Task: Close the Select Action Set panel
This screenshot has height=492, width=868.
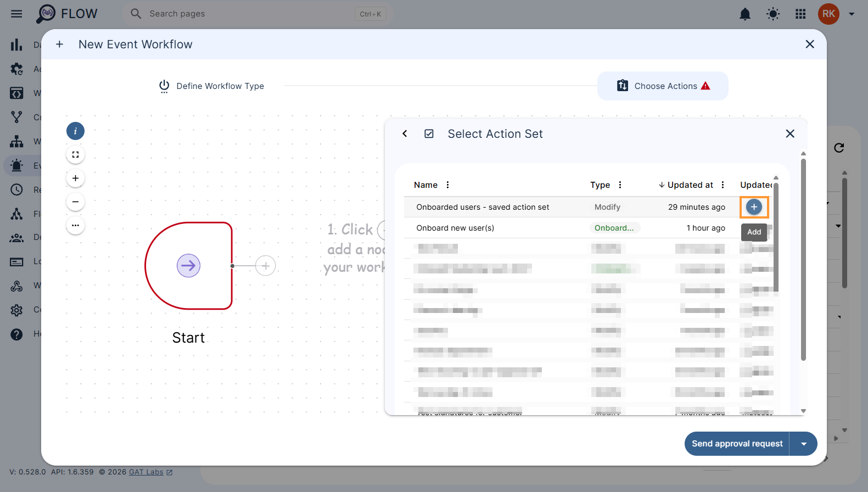Action: [790, 133]
